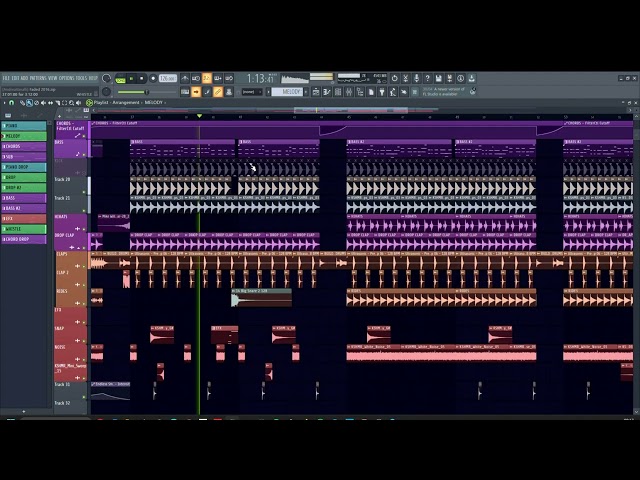Open the EDIT menu
Screen dimensions: 640x480
coord(15,78)
